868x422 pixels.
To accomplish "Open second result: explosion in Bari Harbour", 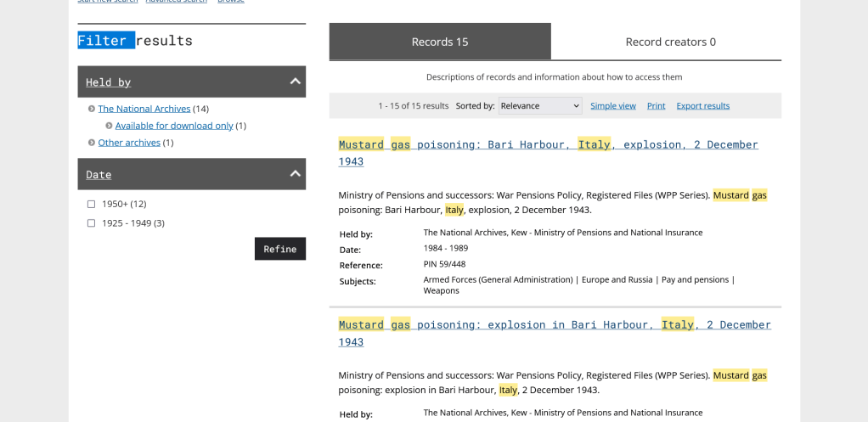I will (554, 325).
